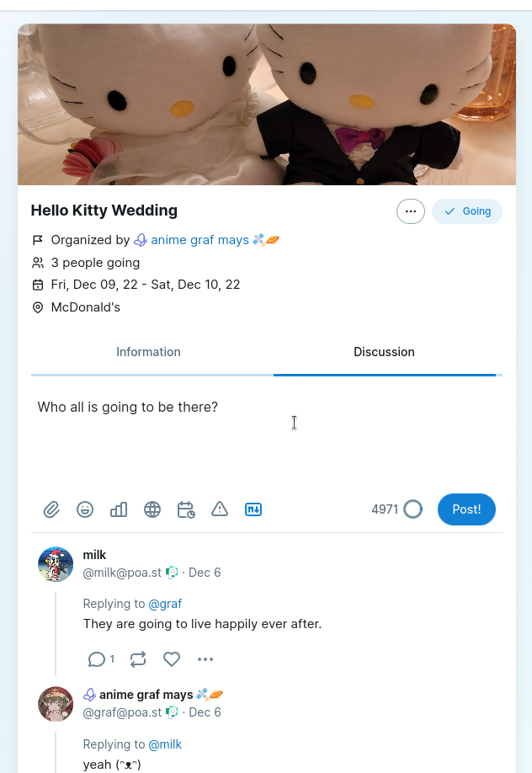
Task: Open event options menu next to Going
Action: coord(411,211)
